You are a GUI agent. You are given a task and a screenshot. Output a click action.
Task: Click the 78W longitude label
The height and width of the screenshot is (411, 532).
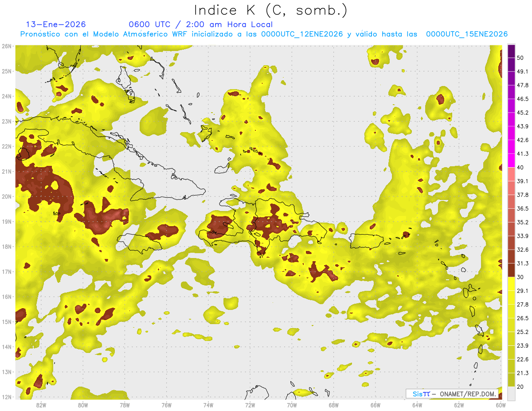pos(125,405)
